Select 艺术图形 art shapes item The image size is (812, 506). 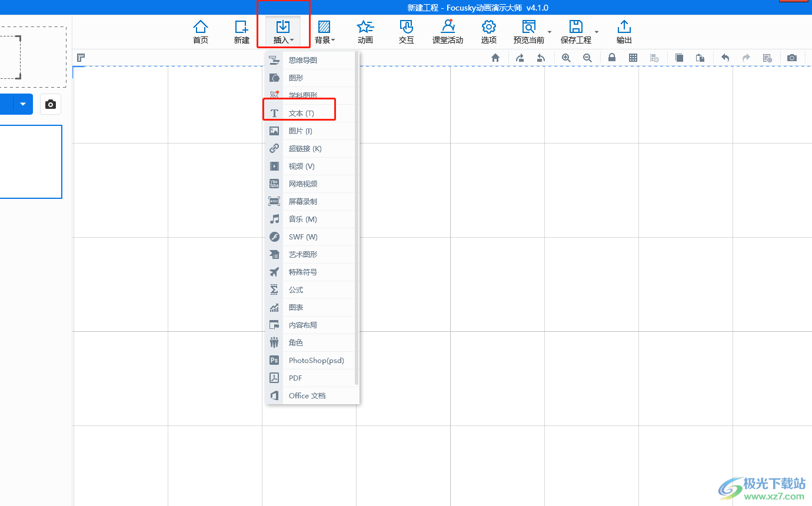click(311, 254)
